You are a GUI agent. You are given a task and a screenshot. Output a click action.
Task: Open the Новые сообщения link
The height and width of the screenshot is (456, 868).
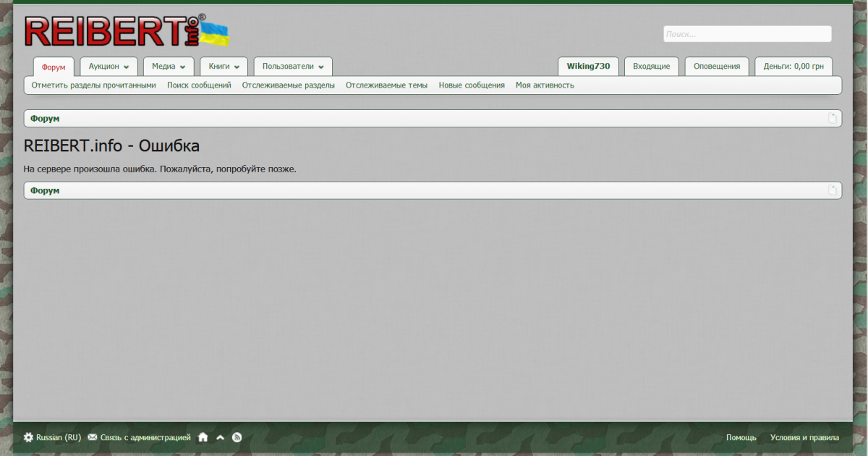pyautogui.click(x=472, y=85)
